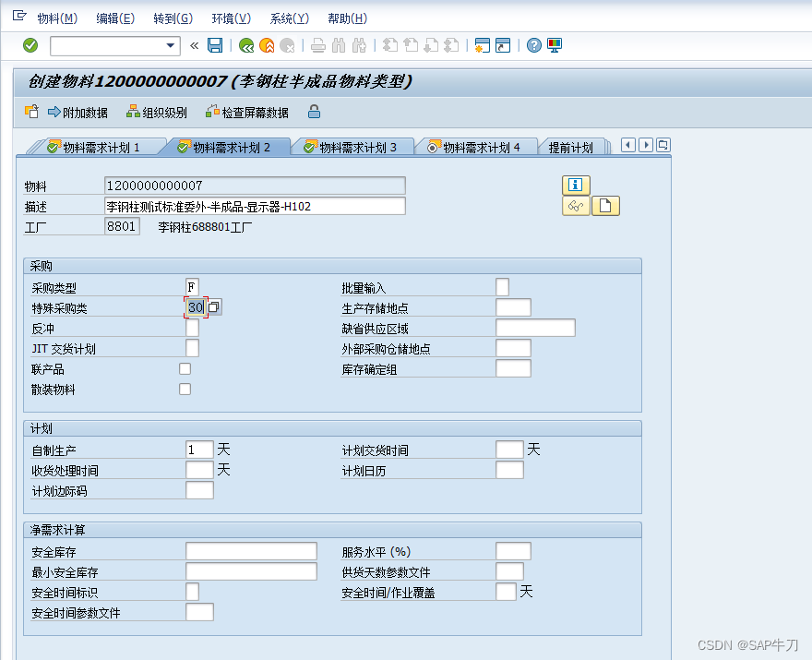Click the green Enter checkmark icon
This screenshot has width=812, height=660.
[x=30, y=45]
